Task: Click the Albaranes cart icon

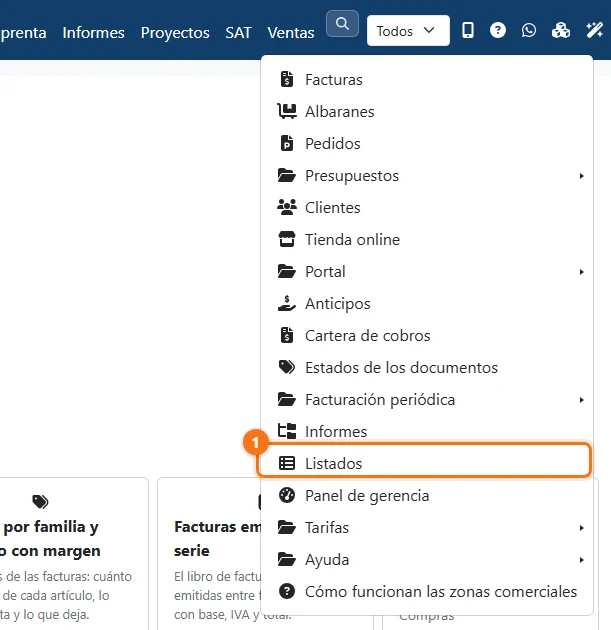Action: 287,111
